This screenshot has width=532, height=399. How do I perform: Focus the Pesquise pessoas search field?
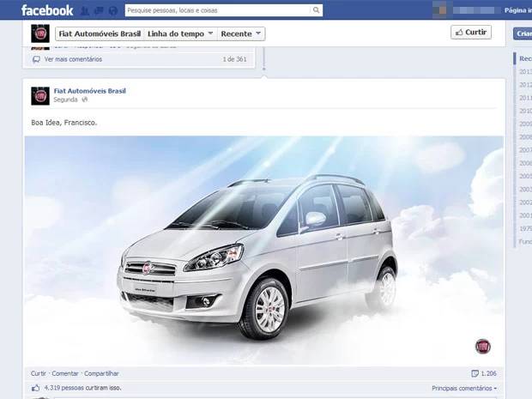tap(219, 10)
